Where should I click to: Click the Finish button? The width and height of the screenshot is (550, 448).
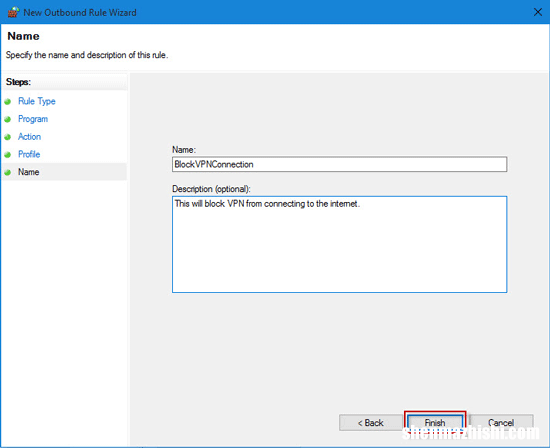pos(435,423)
